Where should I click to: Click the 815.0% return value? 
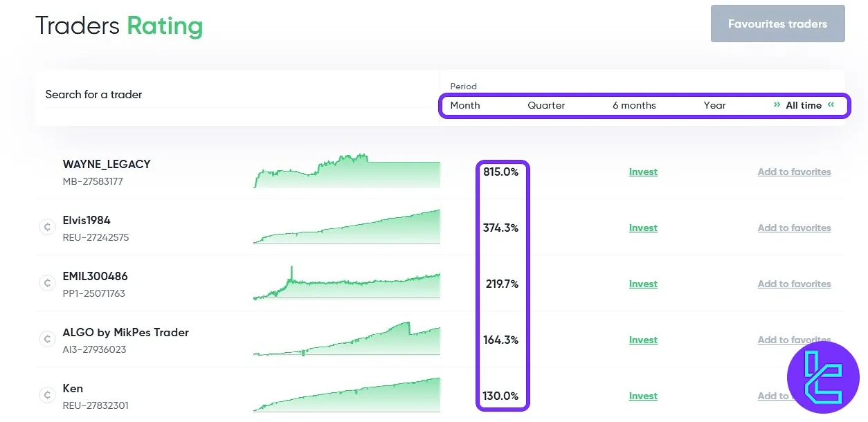coord(500,172)
